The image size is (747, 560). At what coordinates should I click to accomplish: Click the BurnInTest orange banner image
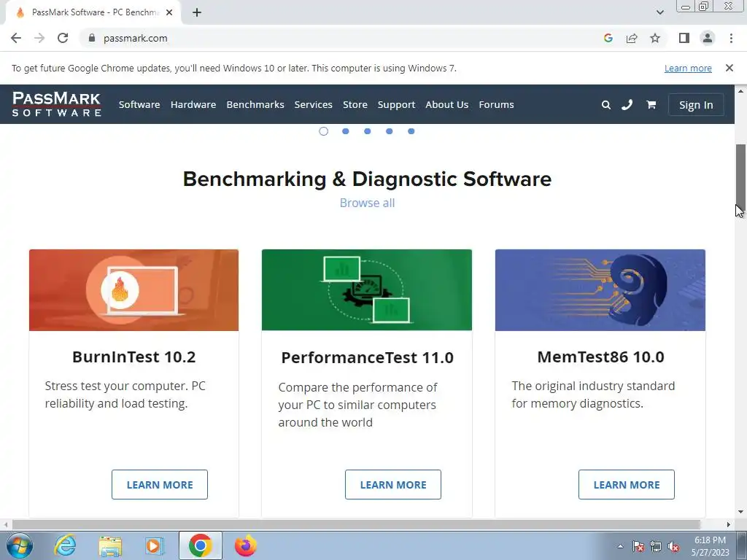[134, 290]
